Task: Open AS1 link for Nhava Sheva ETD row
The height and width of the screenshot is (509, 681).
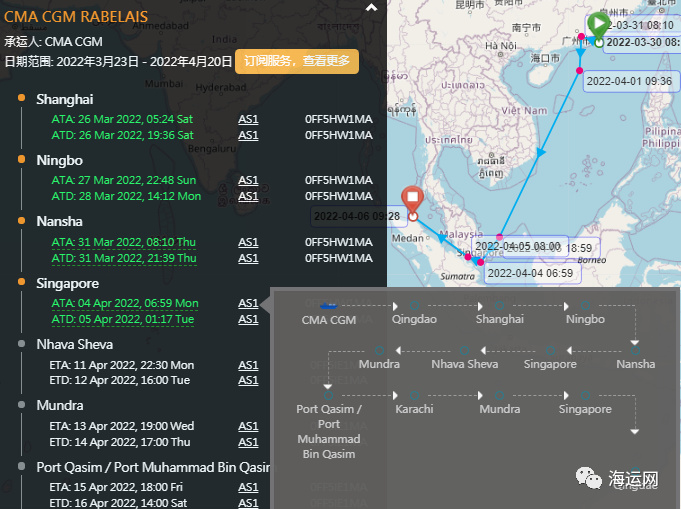Action: click(x=248, y=380)
